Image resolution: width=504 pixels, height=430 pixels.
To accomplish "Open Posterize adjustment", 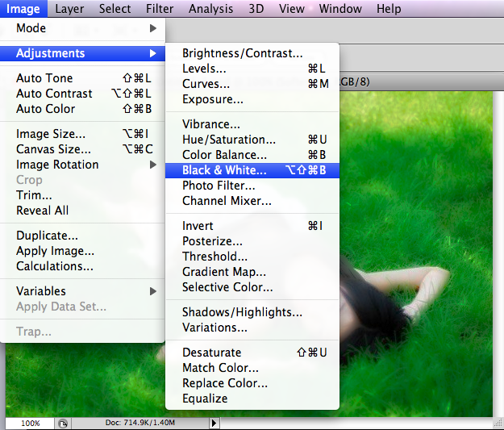I will click(x=252, y=241).
